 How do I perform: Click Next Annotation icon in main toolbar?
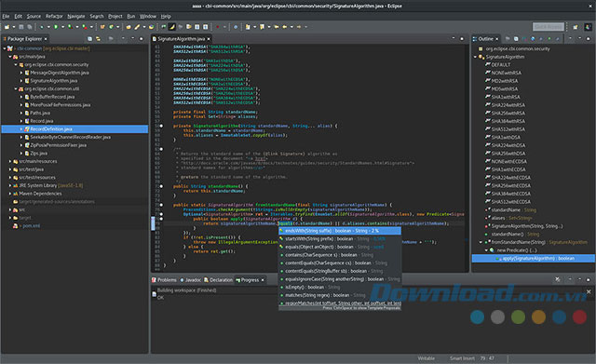point(248,27)
